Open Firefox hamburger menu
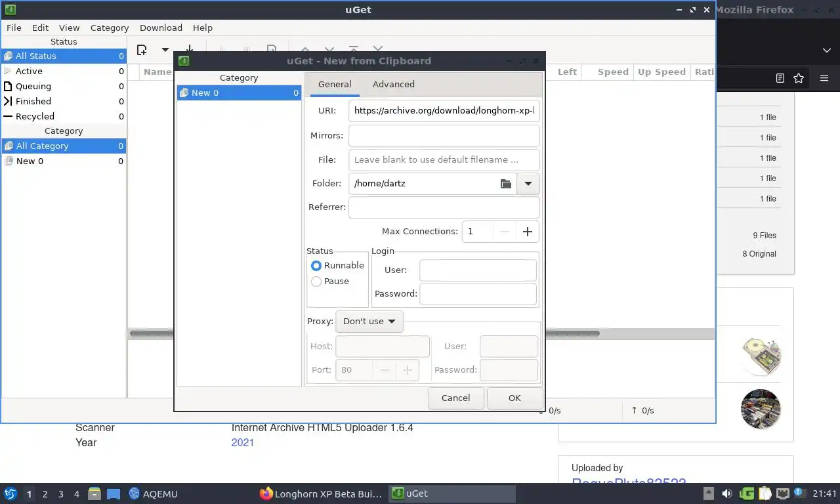This screenshot has height=504, width=840. click(x=824, y=78)
